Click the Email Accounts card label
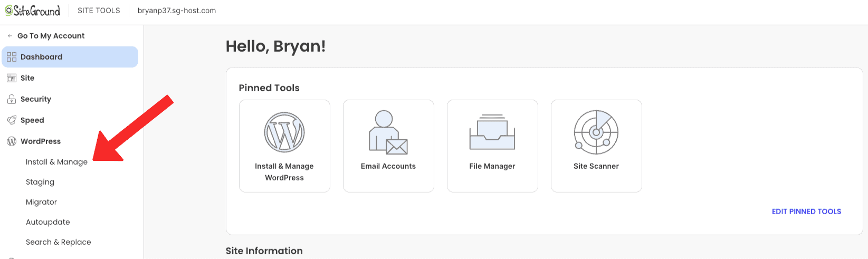The image size is (868, 259). 388,166
